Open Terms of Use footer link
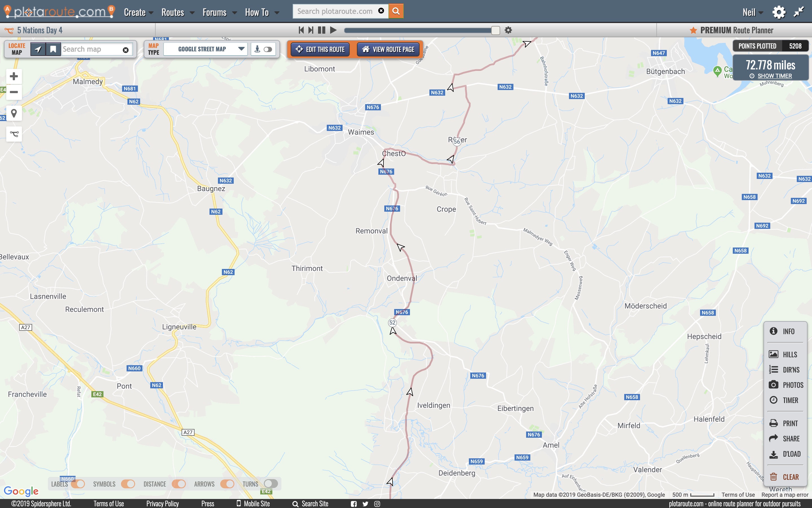812x508 pixels. (109, 504)
